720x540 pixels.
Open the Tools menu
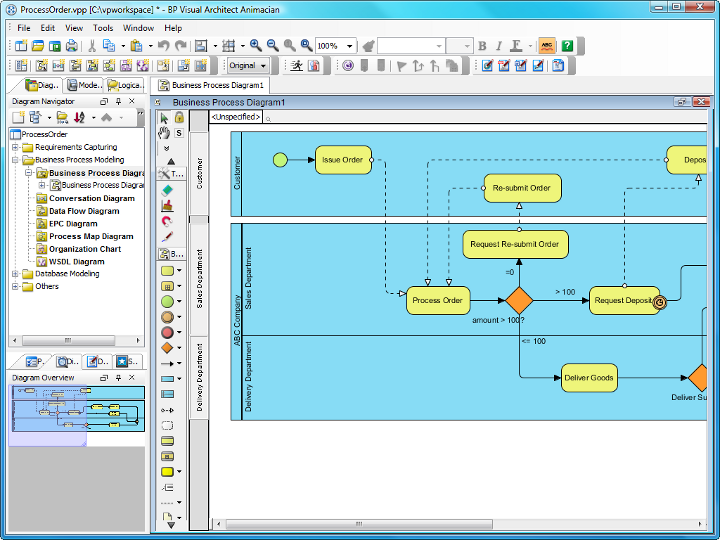click(x=103, y=28)
